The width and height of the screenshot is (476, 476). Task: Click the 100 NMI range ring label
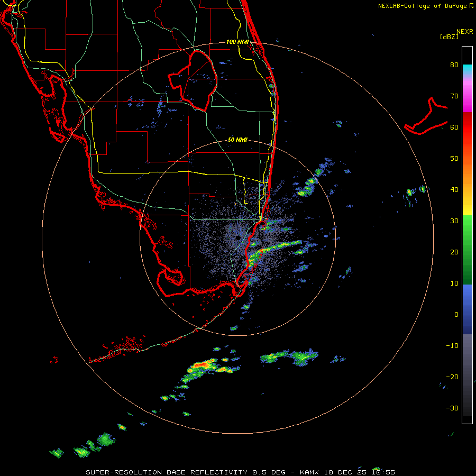[x=237, y=42]
